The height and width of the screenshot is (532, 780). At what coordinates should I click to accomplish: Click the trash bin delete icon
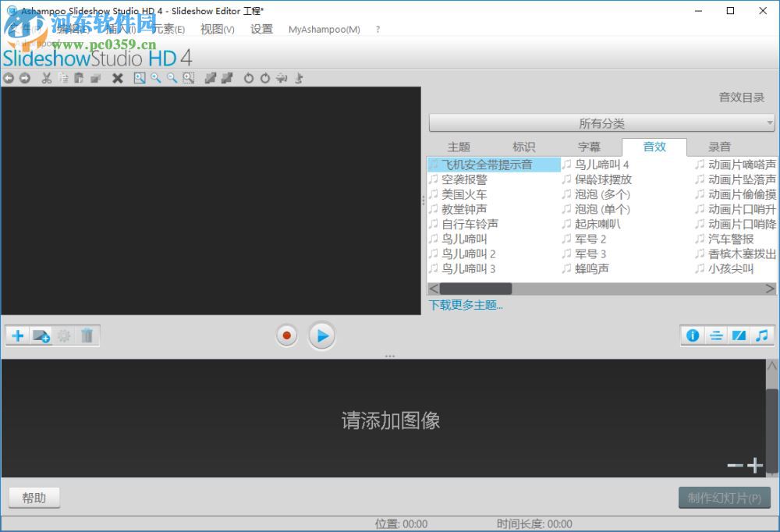[x=87, y=335]
